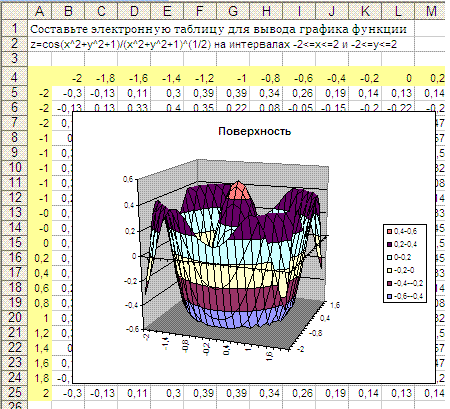Click cell B5 containing -0,3

click(68, 93)
